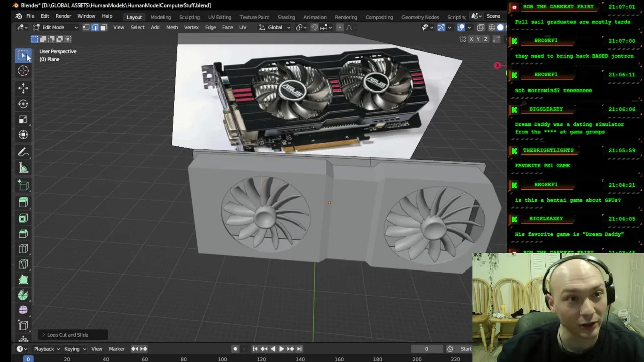This screenshot has height=362, width=644.
Task: Select the Move tool
Action: pos(23,88)
